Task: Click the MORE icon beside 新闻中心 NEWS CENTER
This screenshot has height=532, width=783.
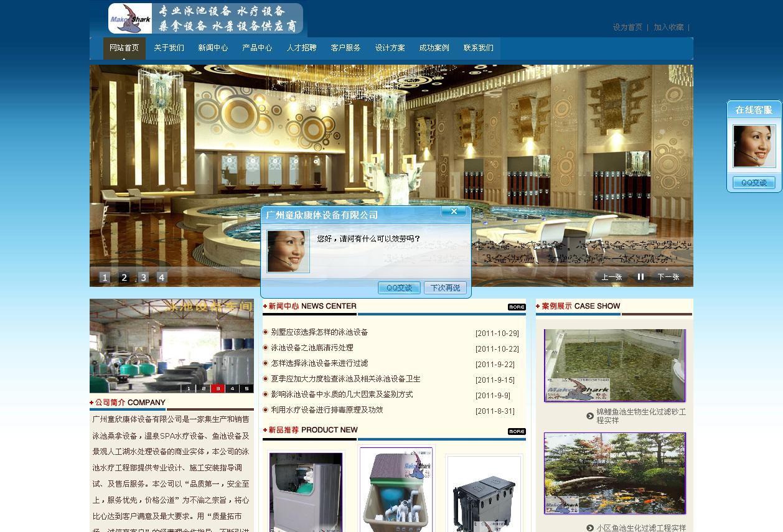Action: 516,306
